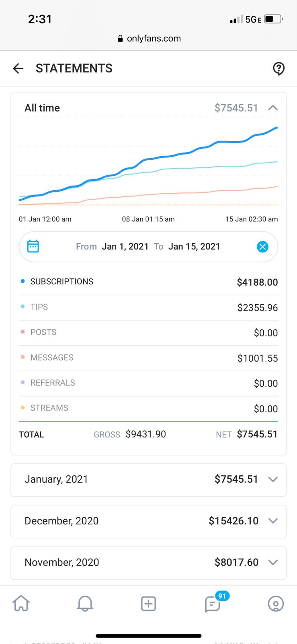
Task: Select the To Jan 15, 2021 date
Action: [x=194, y=246]
